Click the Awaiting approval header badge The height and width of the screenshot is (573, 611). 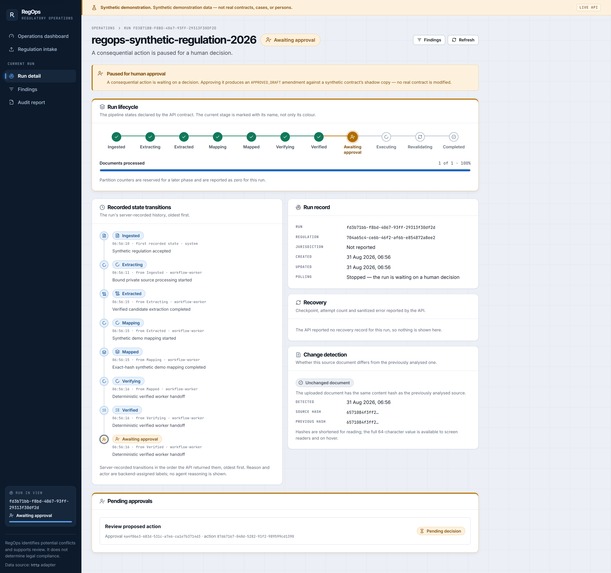coord(291,40)
